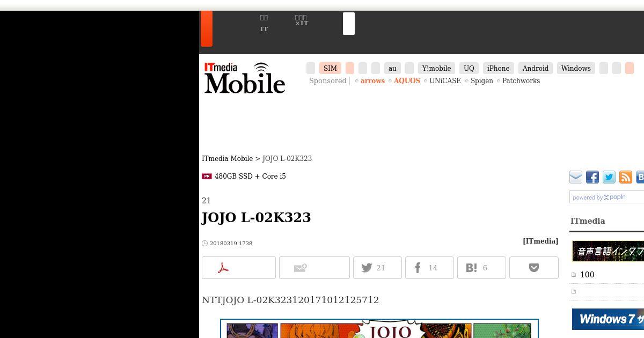Share on Facebook button showing 14
This screenshot has width=644, height=338.
coord(429,268)
